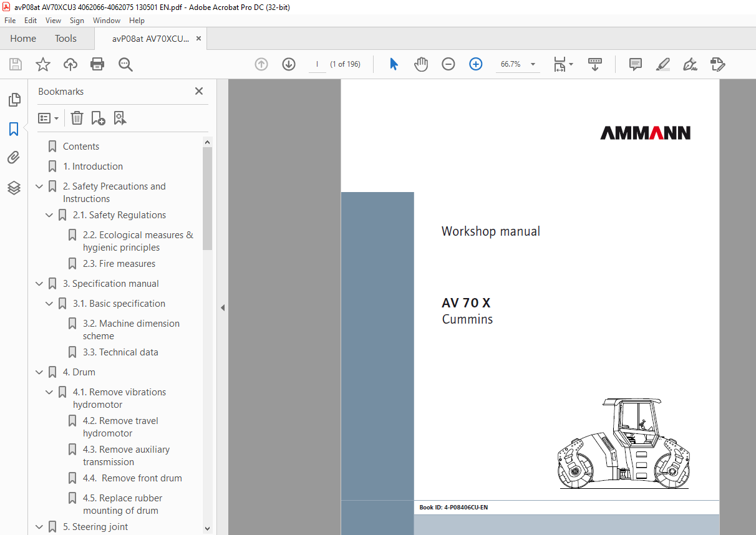Open 2.3. Fire measures bookmark
This screenshot has width=756, height=535.
(119, 264)
